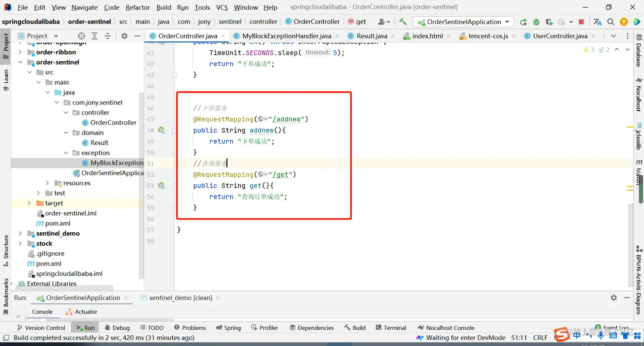Click the addnew method gutter run icon

(x=161, y=130)
